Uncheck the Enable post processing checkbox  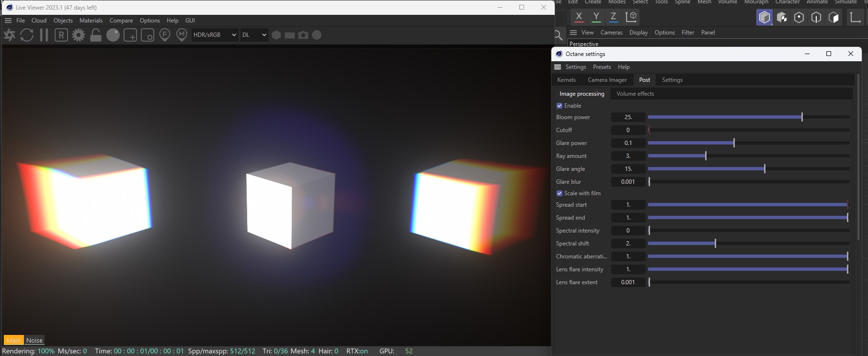560,106
